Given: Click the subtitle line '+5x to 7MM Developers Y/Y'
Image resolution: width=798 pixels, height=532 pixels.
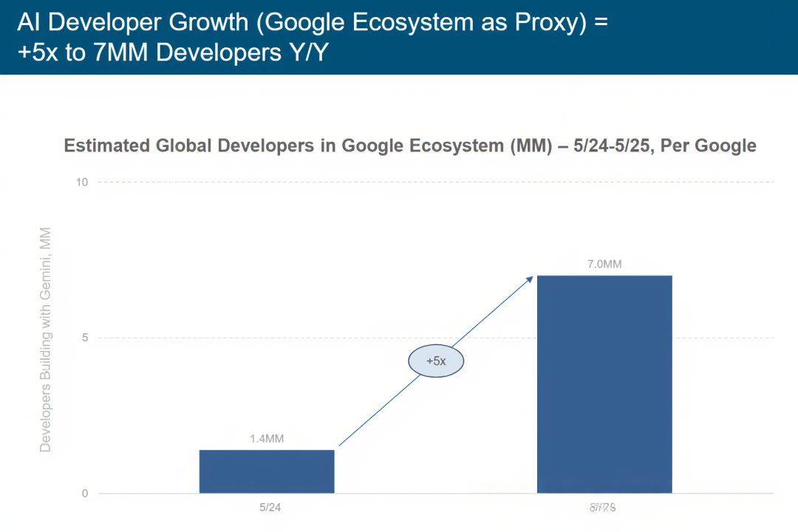Looking at the screenshot, I should coord(173,52).
